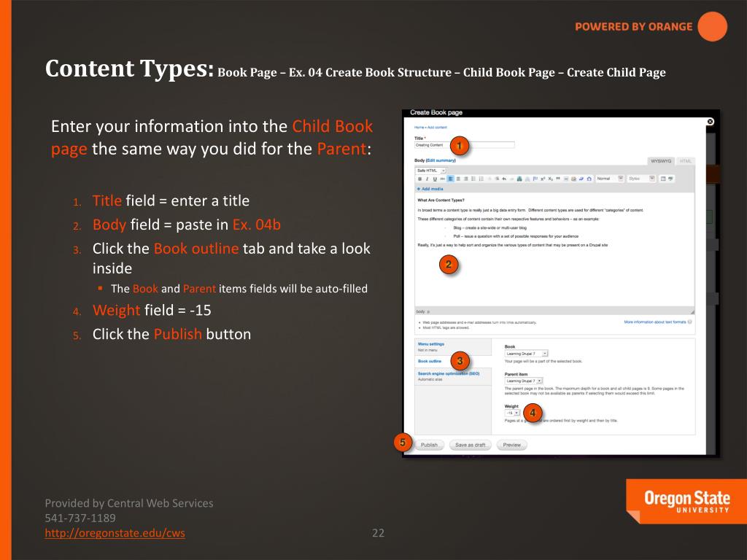Switch to the HTML editor tab
Viewport: 747px width, 560px height.
point(685,161)
